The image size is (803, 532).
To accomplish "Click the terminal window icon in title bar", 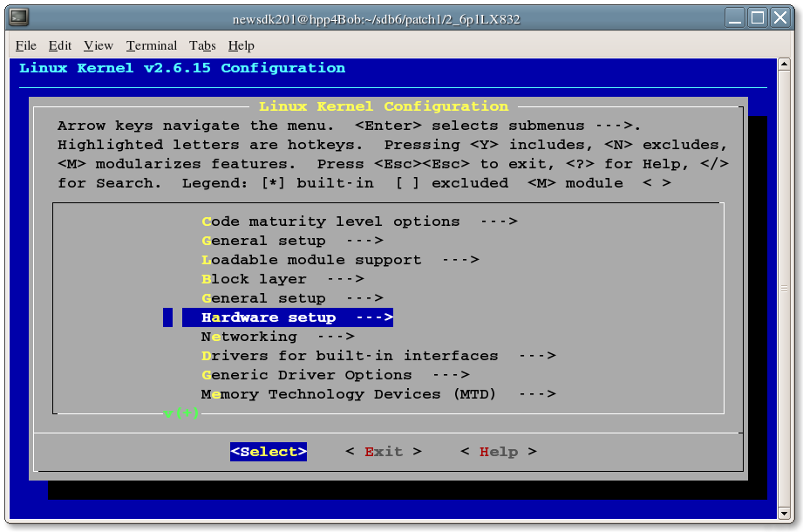I will [19, 17].
